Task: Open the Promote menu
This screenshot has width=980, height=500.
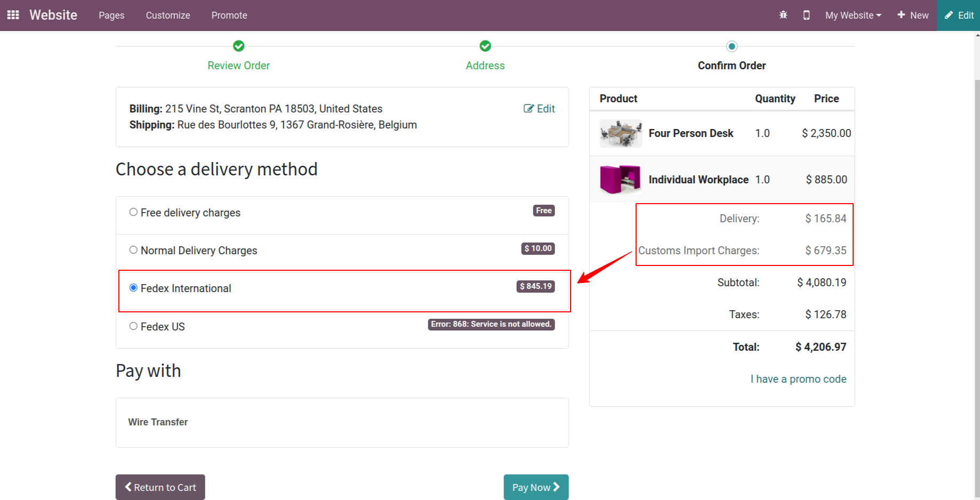Action: coord(229,15)
